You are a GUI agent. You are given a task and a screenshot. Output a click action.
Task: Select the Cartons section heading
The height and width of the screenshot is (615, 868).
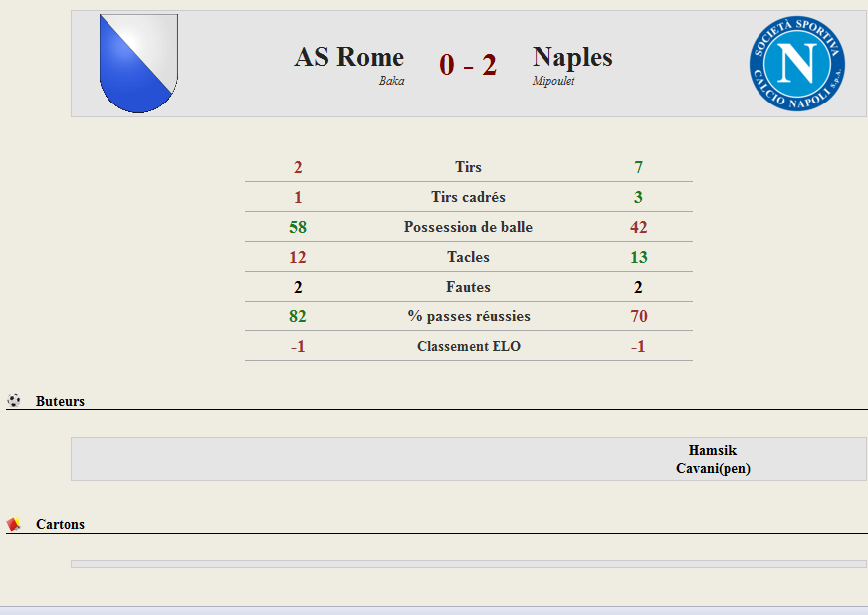coord(60,524)
